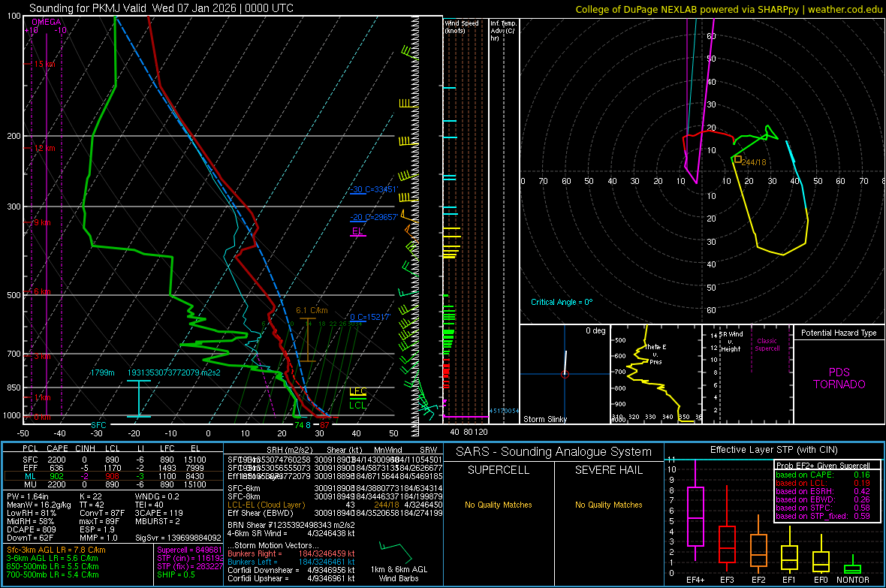
Task: Click No Quality Matches under SEVERE HAIL
Action: click(x=608, y=505)
